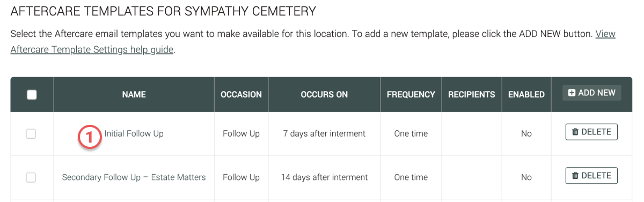Image resolution: width=644 pixels, height=202 pixels.
Task: Click the RECIPIENTS column header
Action: click(472, 94)
